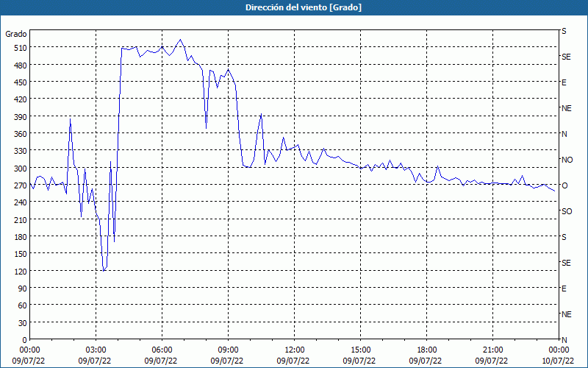Select the 'NE' compass label level with 30
Viewport: 588px width, 368px height.
[x=567, y=314]
